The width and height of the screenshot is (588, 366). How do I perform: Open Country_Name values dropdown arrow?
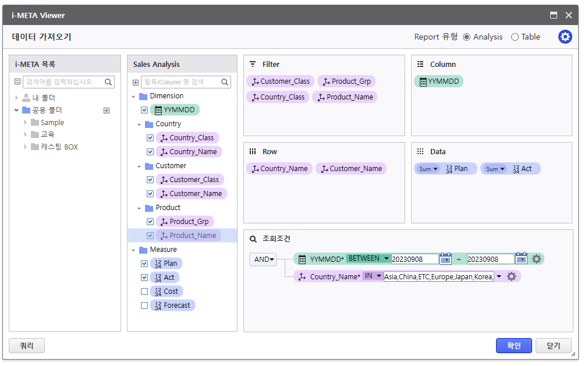pyautogui.click(x=499, y=276)
